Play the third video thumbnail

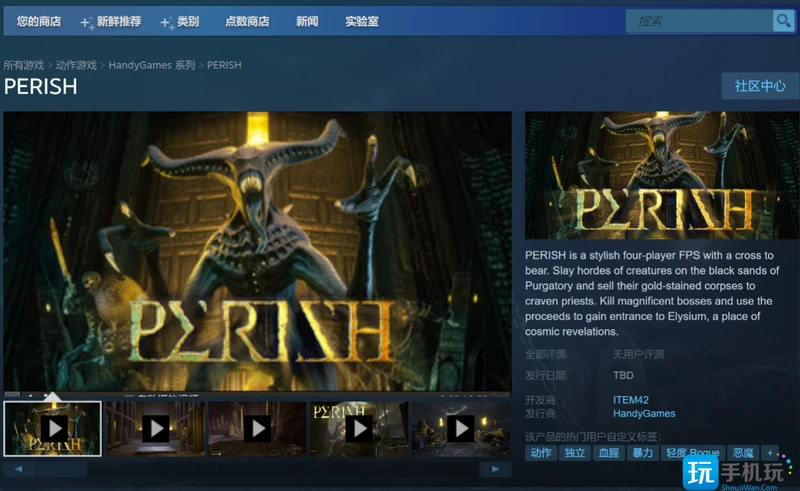tap(258, 429)
